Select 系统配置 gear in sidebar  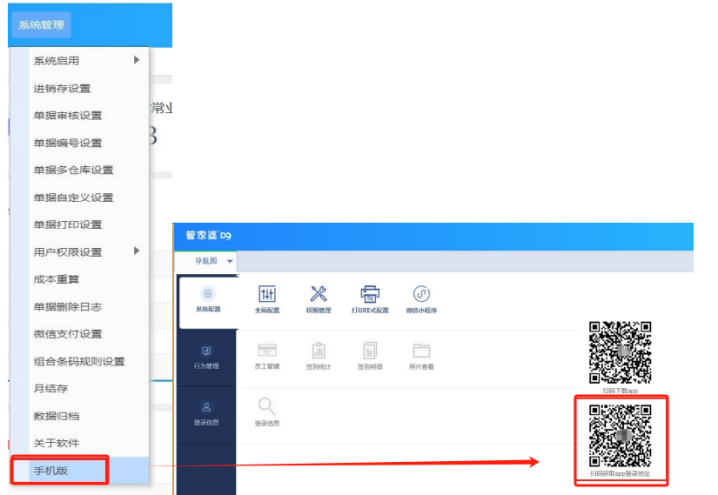point(208,300)
